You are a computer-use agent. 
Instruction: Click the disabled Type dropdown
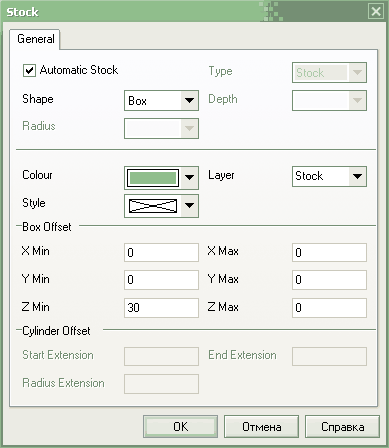(329, 72)
